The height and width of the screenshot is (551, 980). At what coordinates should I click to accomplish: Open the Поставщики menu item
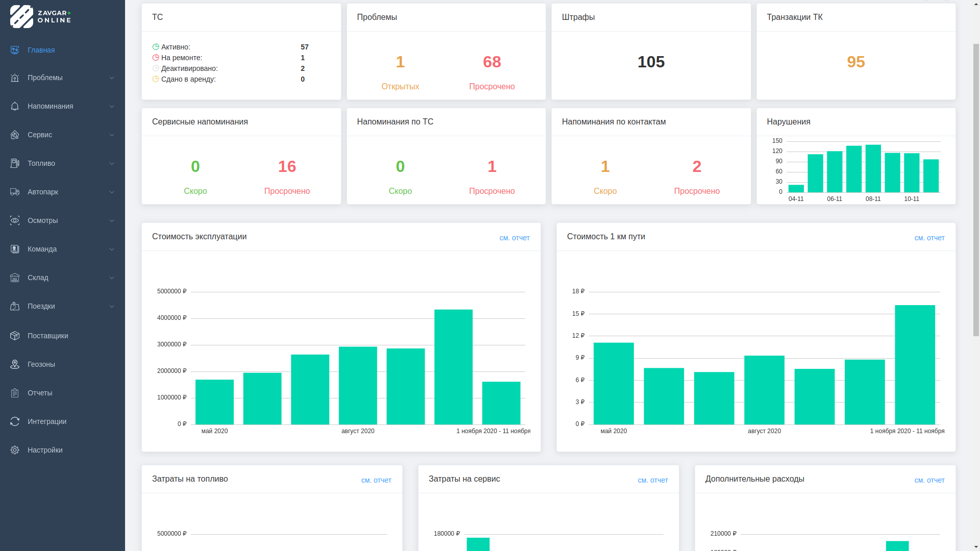point(47,336)
